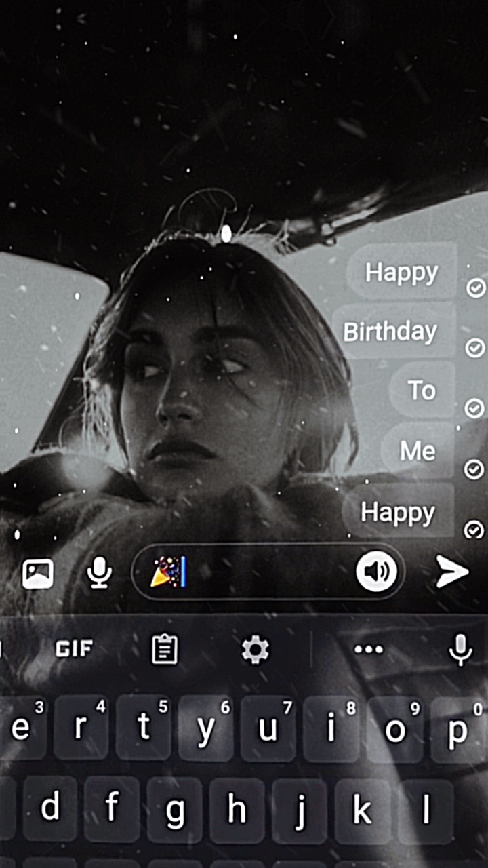Click checkmark next to "Birthday" message

point(475,348)
